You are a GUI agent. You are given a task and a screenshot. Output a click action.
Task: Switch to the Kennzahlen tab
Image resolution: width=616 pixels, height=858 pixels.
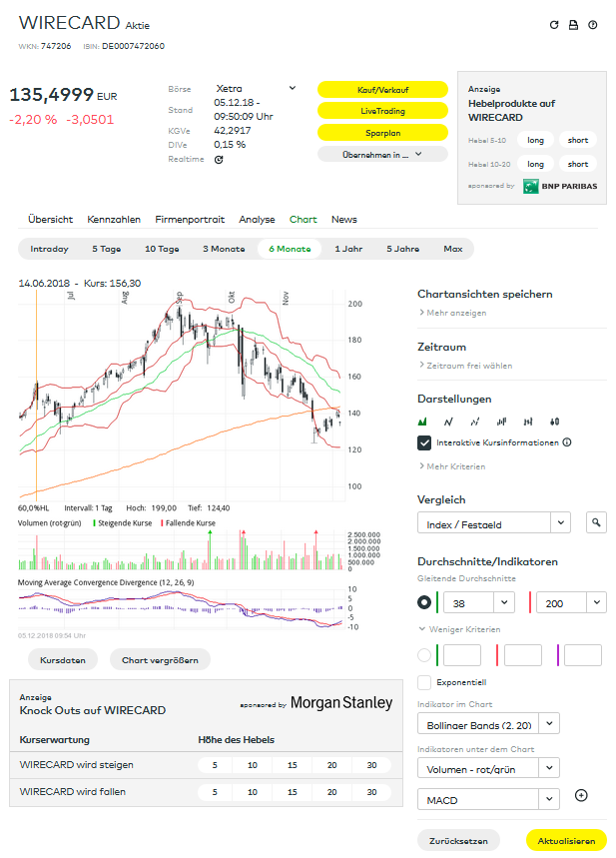tap(114, 219)
